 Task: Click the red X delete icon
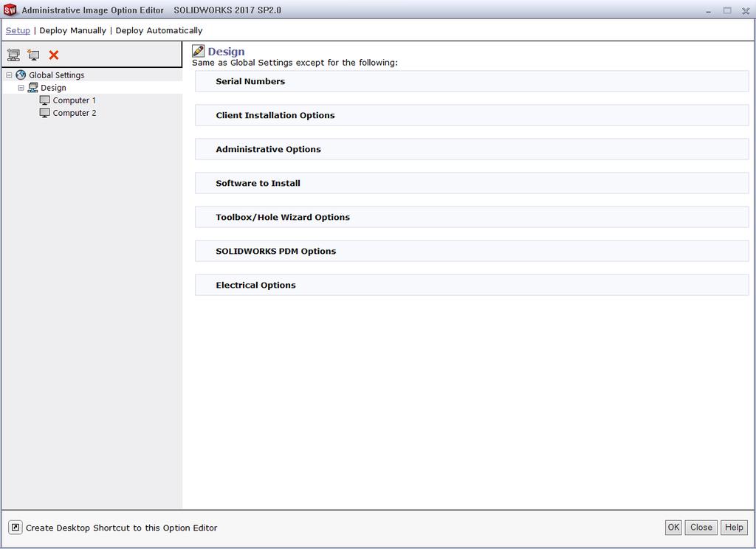(x=53, y=55)
